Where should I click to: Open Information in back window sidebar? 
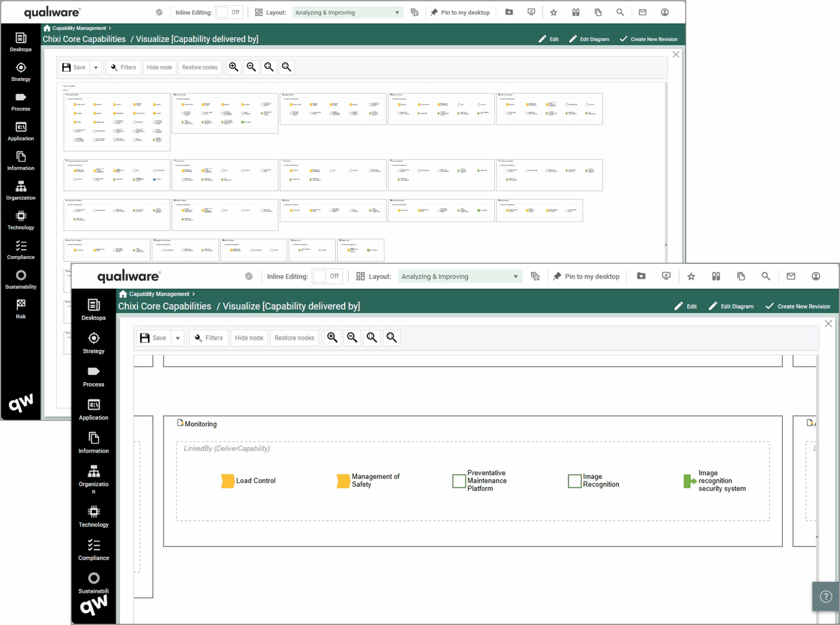pos(21,161)
